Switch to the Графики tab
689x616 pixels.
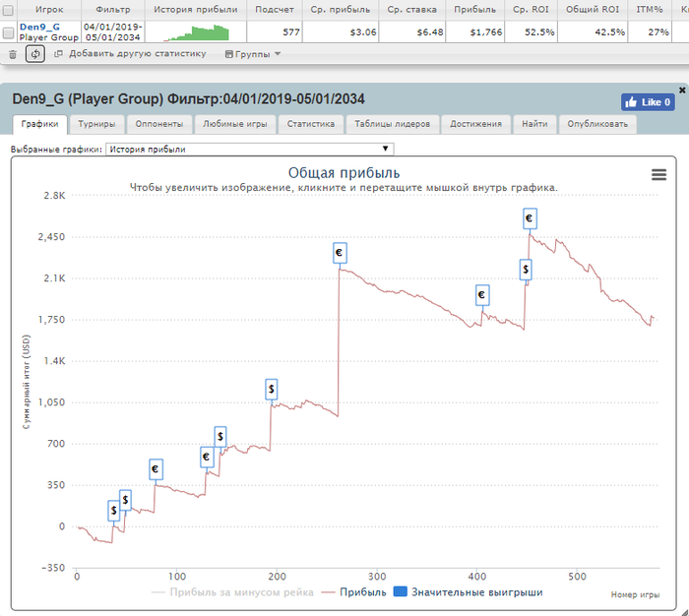[x=40, y=124]
